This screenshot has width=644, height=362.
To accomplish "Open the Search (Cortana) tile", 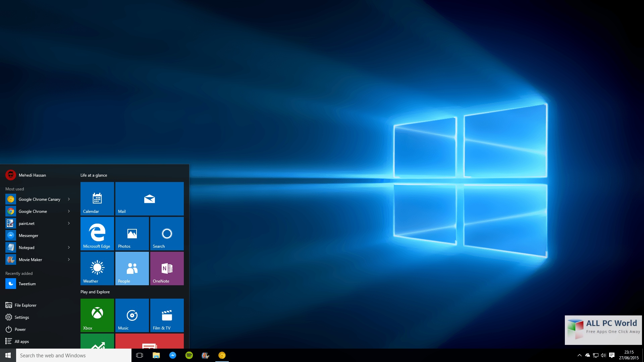I will coord(167,233).
